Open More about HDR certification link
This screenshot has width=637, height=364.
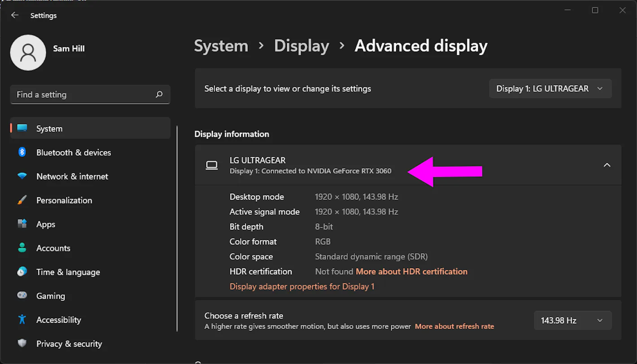coord(411,271)
